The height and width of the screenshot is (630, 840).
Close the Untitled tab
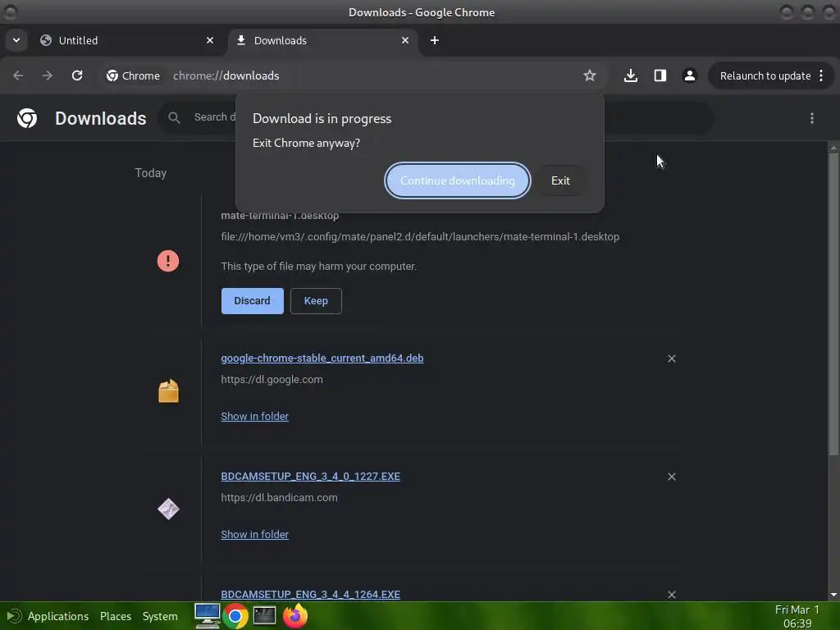pos(210,40)
